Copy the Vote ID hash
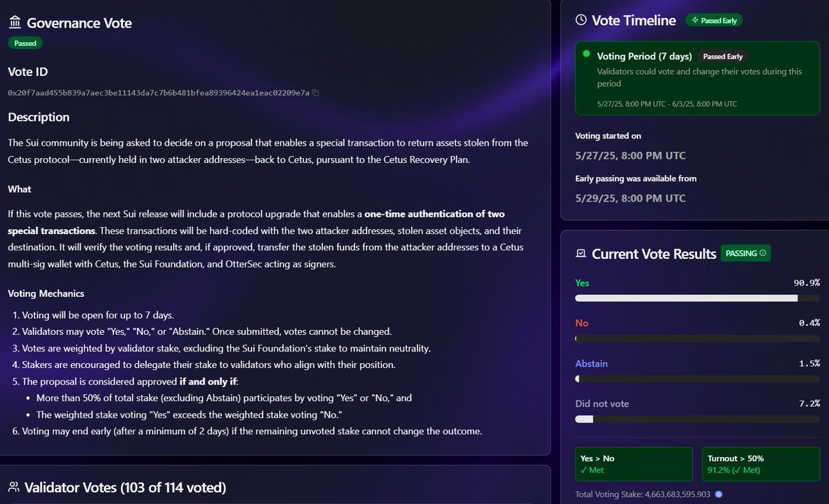Viewport: 829px width, 504px height. (x=316, y=93)
